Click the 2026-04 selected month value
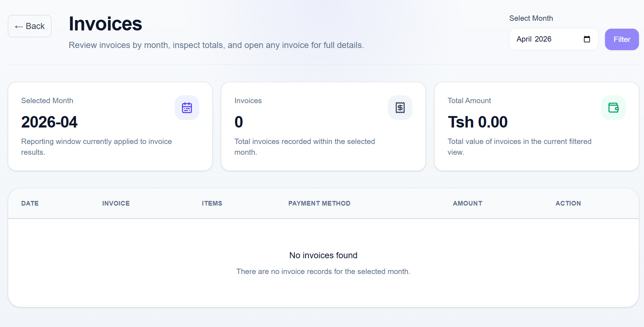This screenshot has height=327, width=644. pyautogui.click(x=49, y=122)
